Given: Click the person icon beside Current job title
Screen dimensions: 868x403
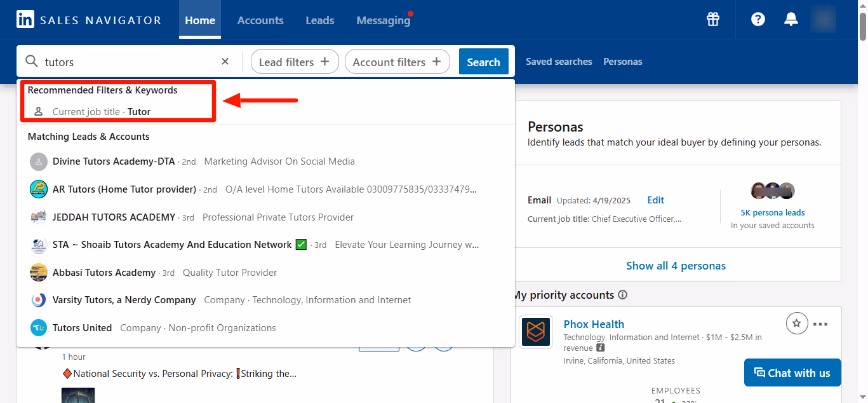Looking at the screenshot, I should pos(38,111).
